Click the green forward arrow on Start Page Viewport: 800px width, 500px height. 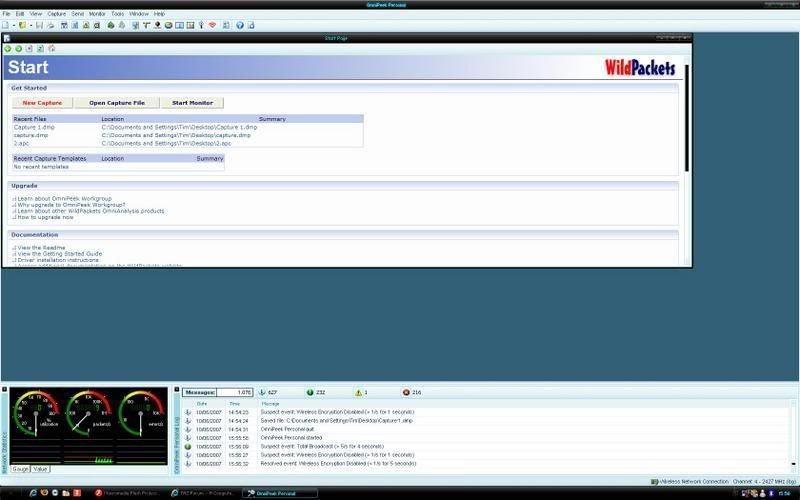tap(18, 48)
